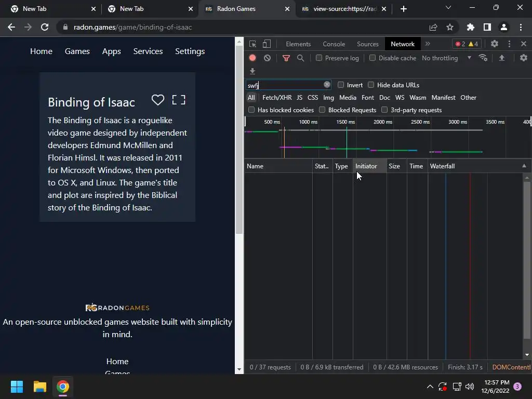Expand more DevTools tabs chevron

tap(428, 44)
